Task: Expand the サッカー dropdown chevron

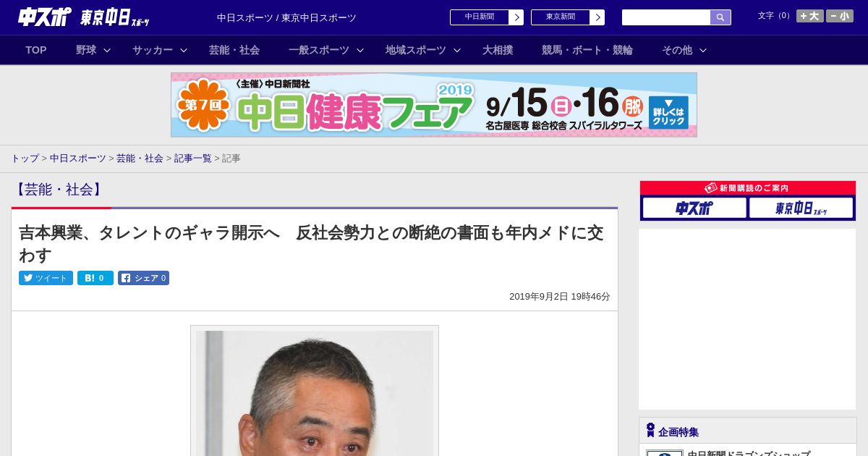Action: tap(184, 51)
